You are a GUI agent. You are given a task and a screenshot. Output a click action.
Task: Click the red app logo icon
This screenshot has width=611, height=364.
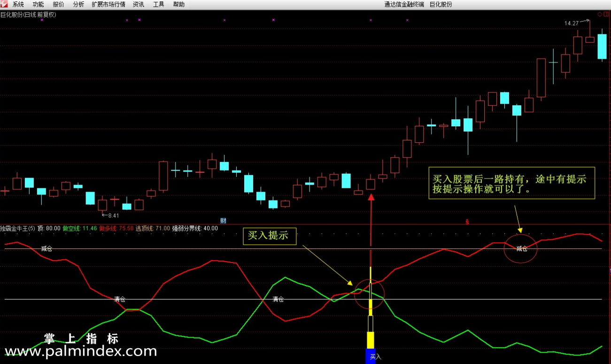tap(4, 4)
